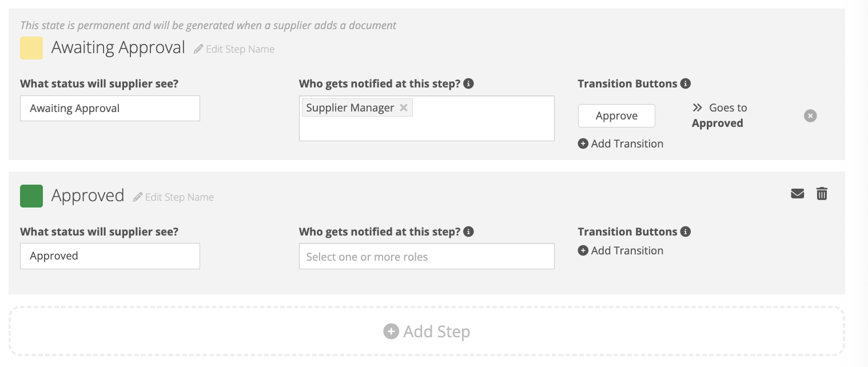Click info icon beside first notified label
868x367 pixels.
468,83
